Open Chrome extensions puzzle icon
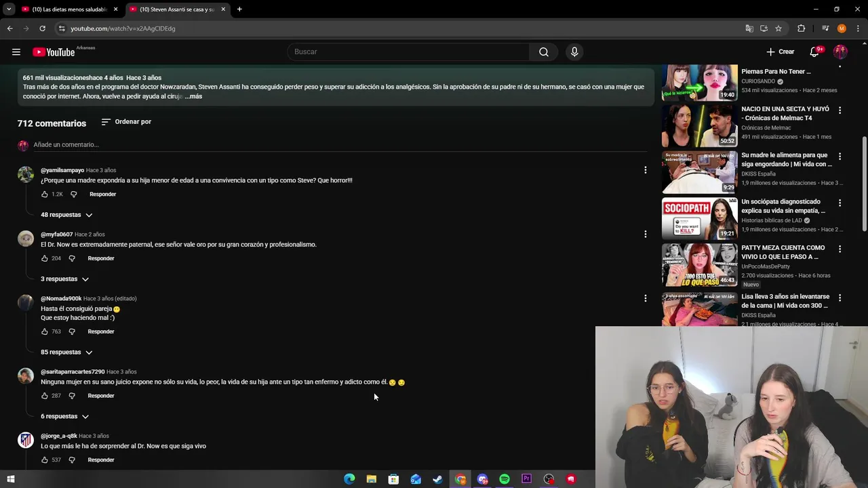 pos(802,28)
